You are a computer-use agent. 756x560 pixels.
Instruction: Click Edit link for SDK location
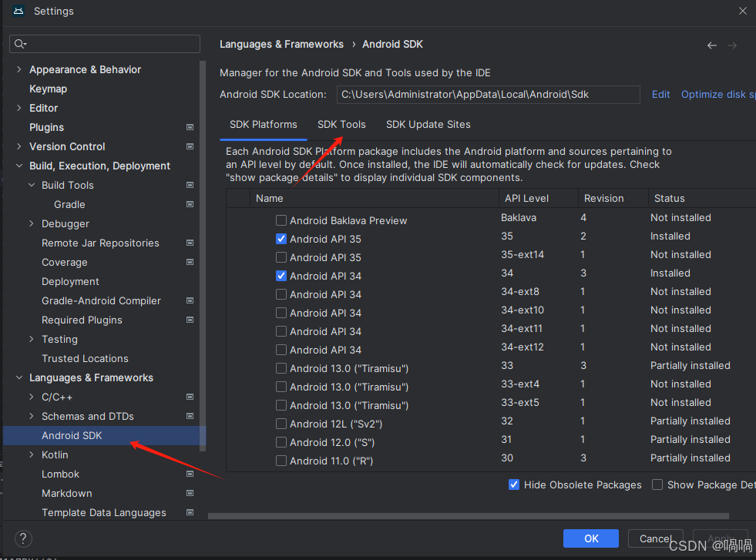[660, 95]
